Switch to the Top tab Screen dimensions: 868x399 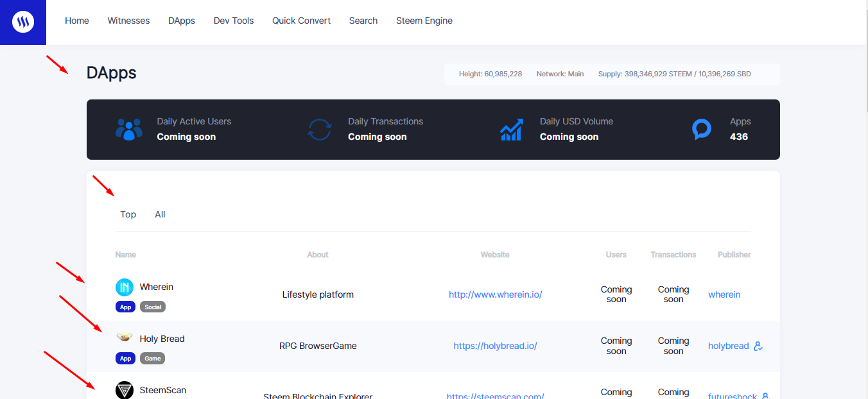(128, 214)
